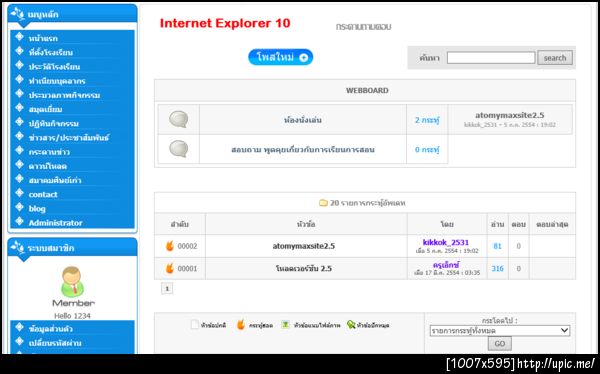Open topic atomymaxsite2.5 in the topic list

tap(304, 246)
